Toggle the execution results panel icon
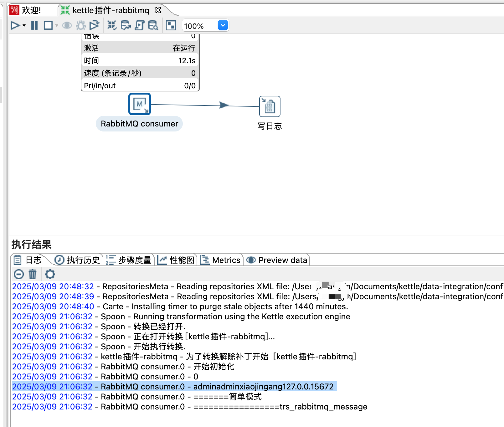The width and height of the screenshot is (504, 427). pos(171,25)
